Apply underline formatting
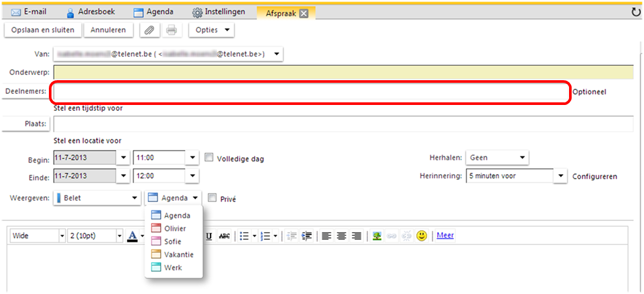Screen dimensions: 644x294 210,236
